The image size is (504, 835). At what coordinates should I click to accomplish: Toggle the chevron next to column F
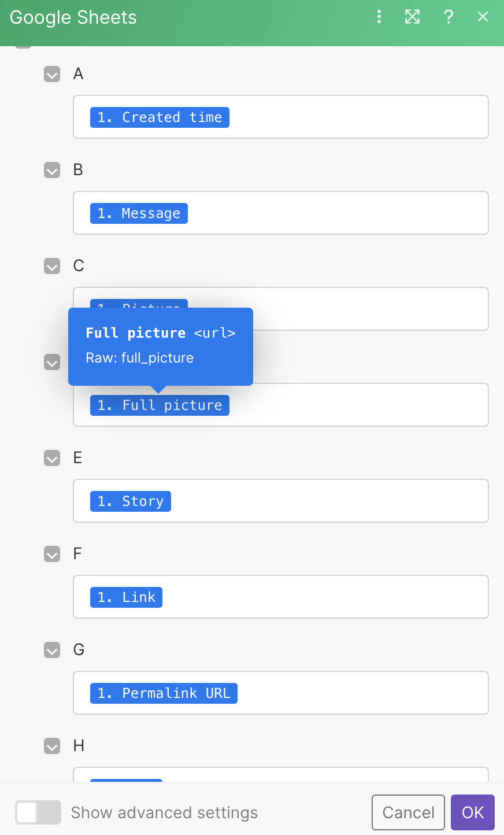pos(52,554)
